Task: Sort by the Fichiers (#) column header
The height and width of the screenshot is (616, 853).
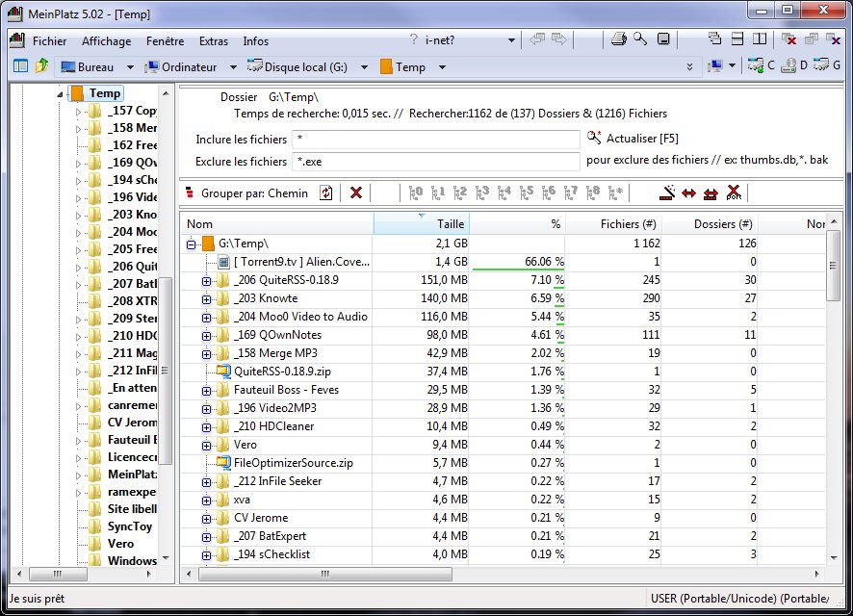Action: point(613,223)
